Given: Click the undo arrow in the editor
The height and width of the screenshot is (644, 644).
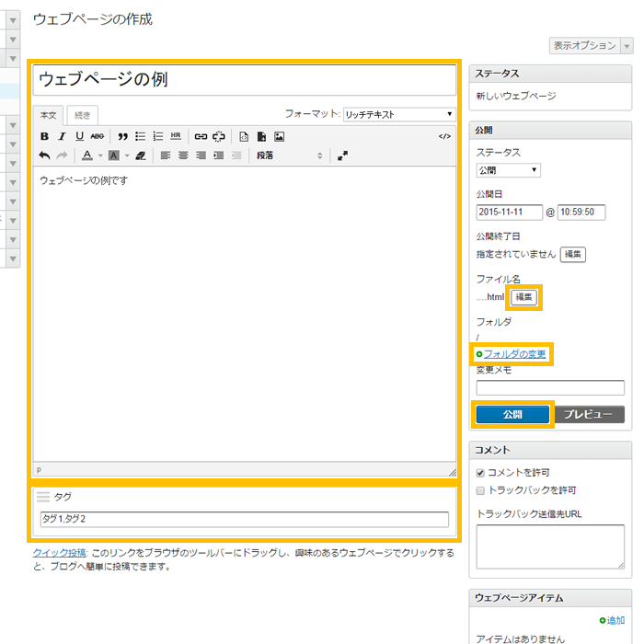Looking at the screenshot, I should [45, 155].
